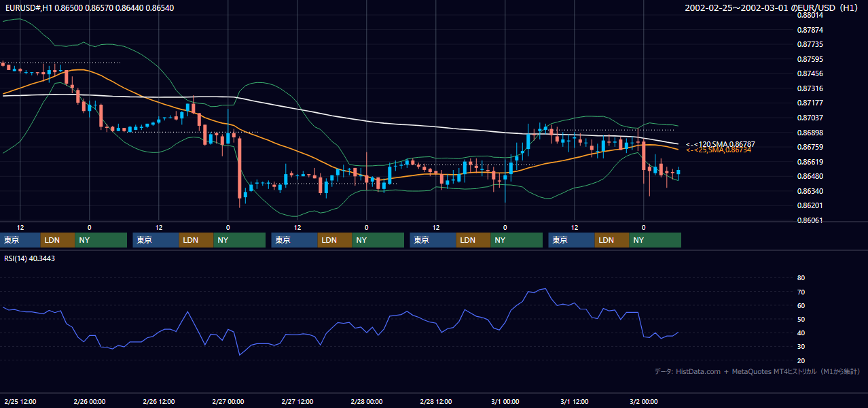Viewport: 868px width, 408px height.
Task: Click the 120 SMA 0.86787 label
Action: (720, 144)
